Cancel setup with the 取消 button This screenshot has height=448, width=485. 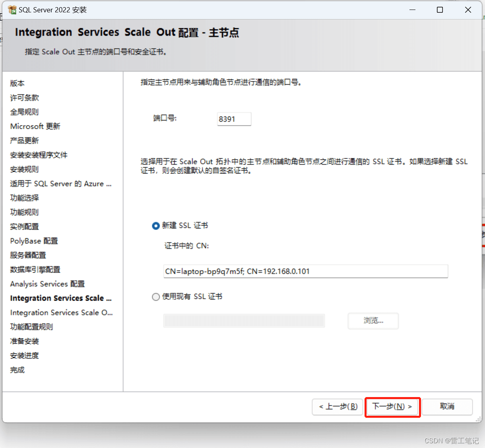click(447, 407)
